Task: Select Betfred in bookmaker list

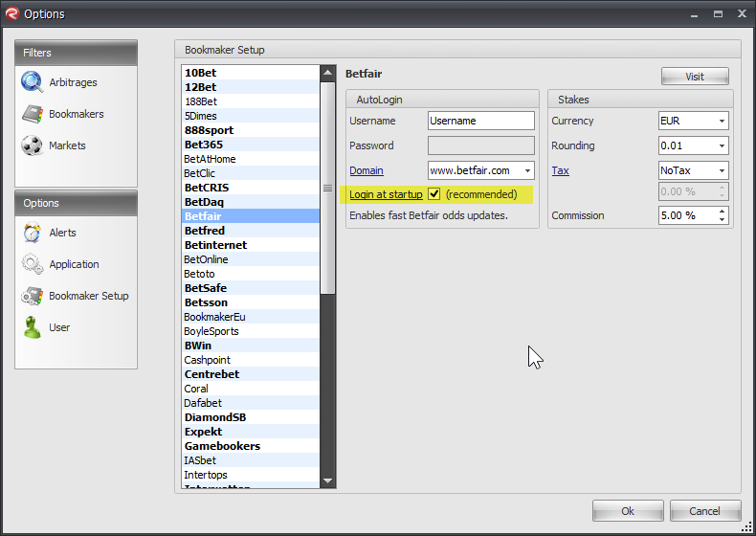Action: 251,231
